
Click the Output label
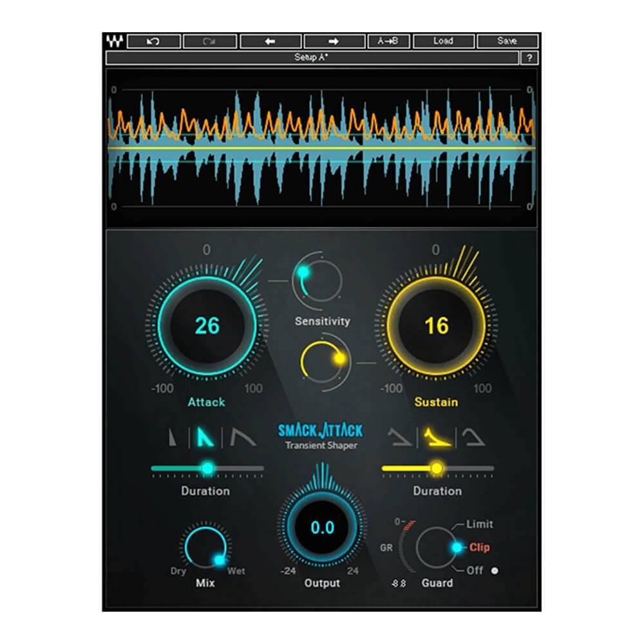[322, 583]
